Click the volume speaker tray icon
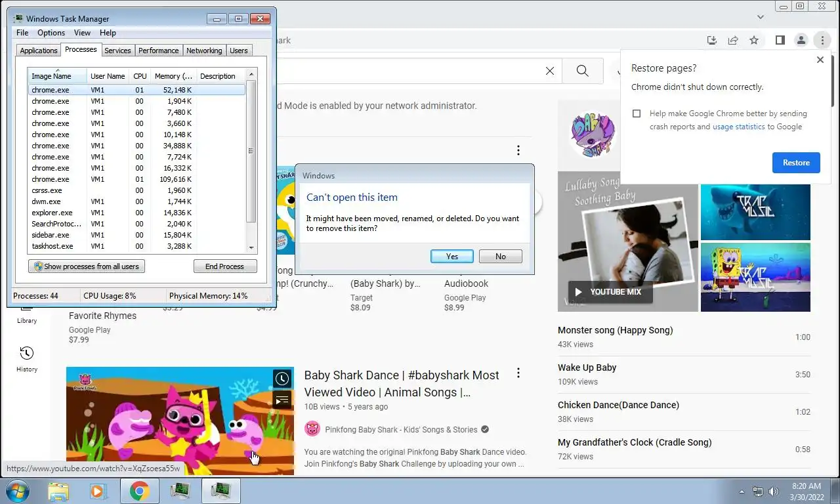840x504 pixels. [x=774, y=492]
